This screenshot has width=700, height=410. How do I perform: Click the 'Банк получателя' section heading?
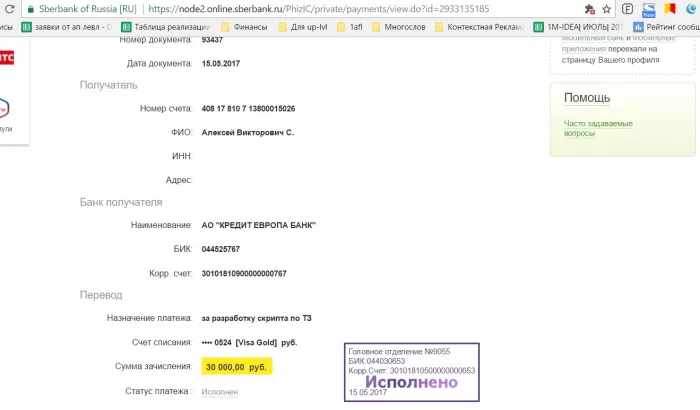click(121, 202)
